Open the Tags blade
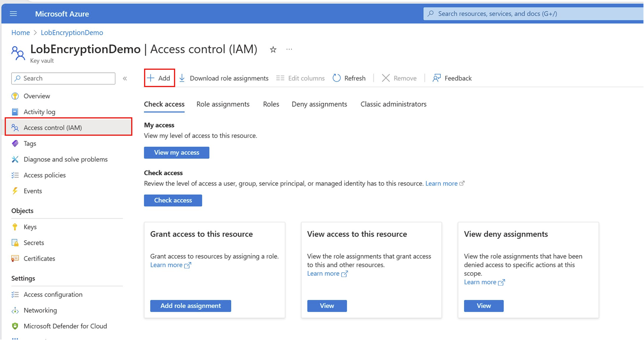 30,143
